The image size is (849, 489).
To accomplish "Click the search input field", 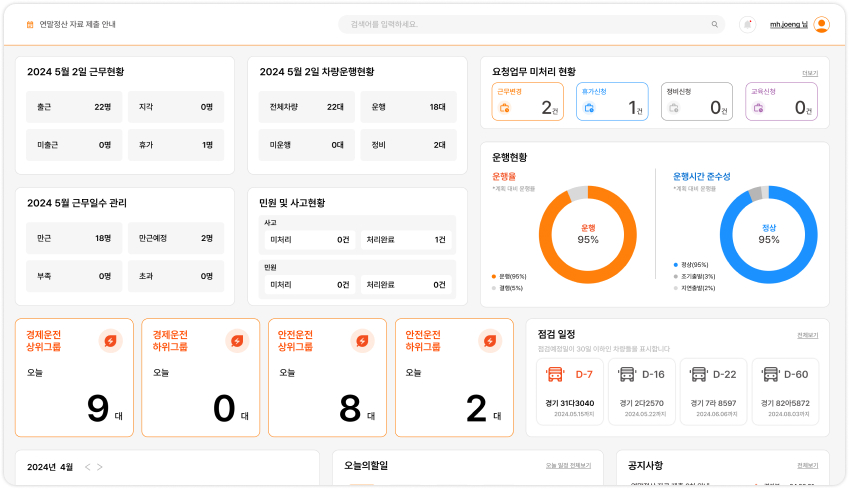I will (x=531, y=24).
